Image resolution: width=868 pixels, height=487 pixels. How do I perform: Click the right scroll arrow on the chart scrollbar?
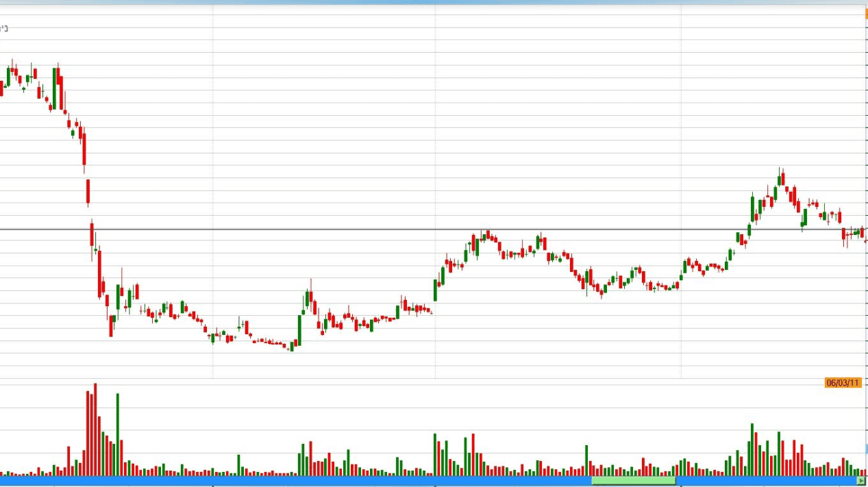tap(861, 481)
